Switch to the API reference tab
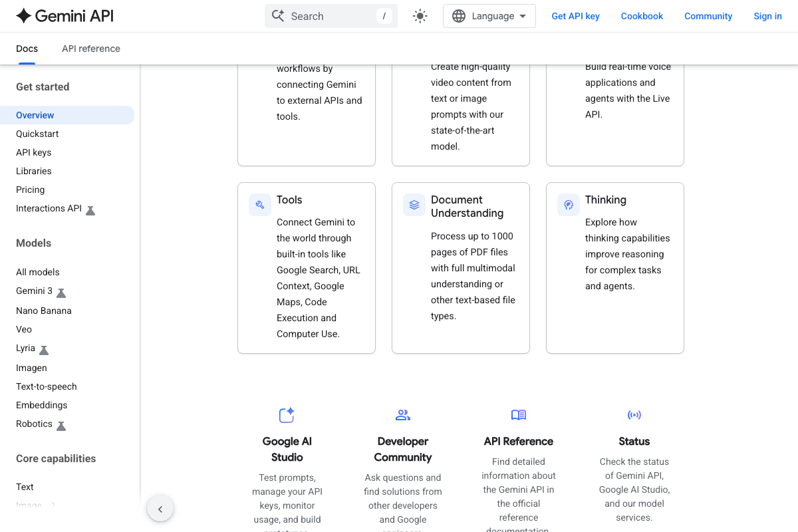The image size is (798, 532). (90, 49)
